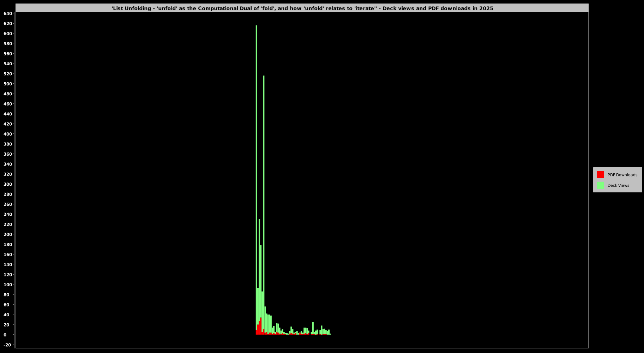Select the 600 tick label on y-axis
This screenshot has width=644, height=353.
pos(8,34)
